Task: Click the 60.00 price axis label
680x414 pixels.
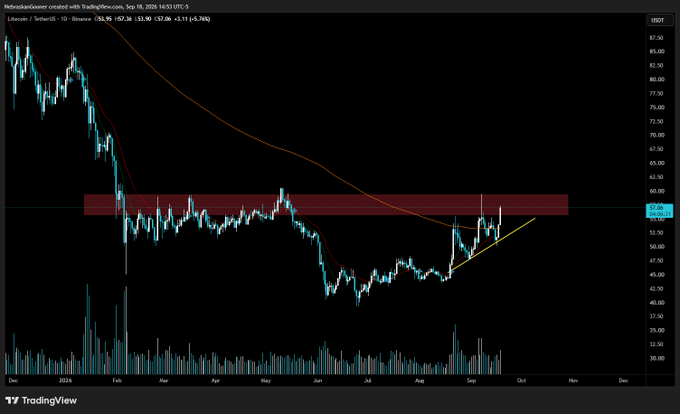Action: tap(657, 191)
